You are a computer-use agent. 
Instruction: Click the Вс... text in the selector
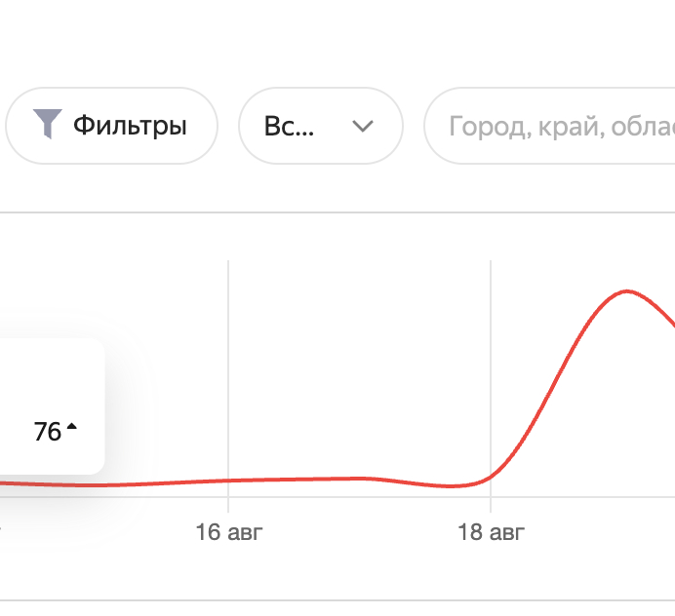click(289, 126)
